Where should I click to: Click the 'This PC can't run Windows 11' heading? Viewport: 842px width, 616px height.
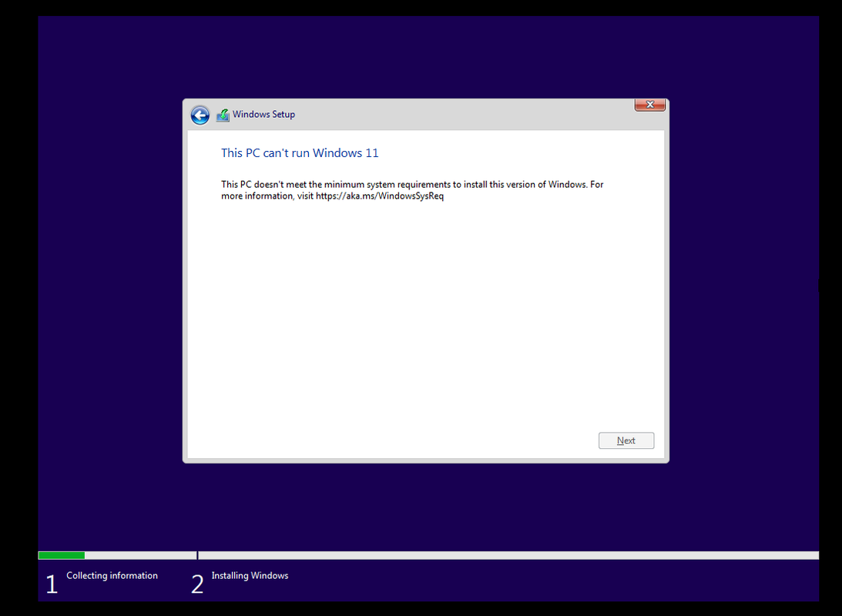tap(300, 153)
